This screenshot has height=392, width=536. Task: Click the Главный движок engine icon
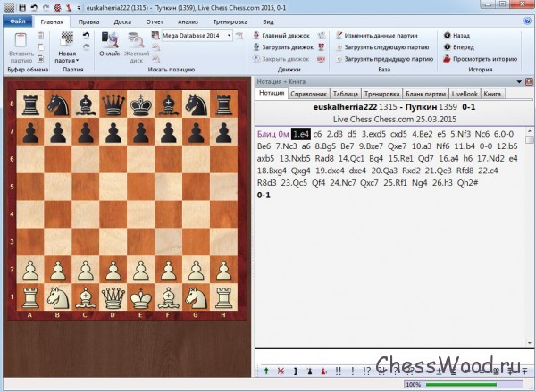(256, 35)
